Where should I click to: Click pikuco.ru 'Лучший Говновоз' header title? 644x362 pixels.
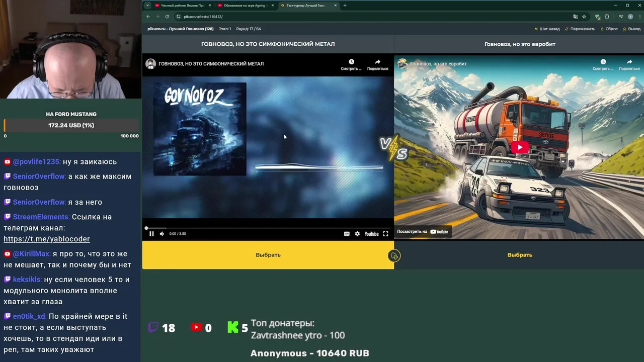pos(181,29)
